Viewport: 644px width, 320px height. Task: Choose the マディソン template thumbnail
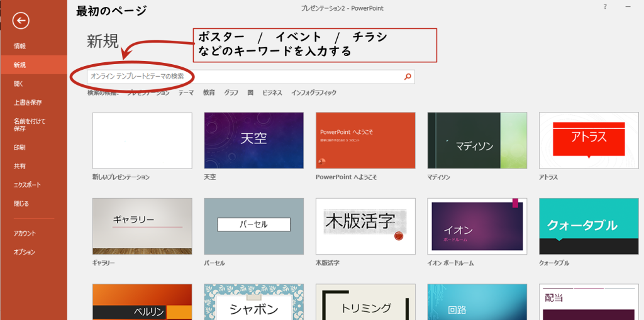(x=477, y=140)
